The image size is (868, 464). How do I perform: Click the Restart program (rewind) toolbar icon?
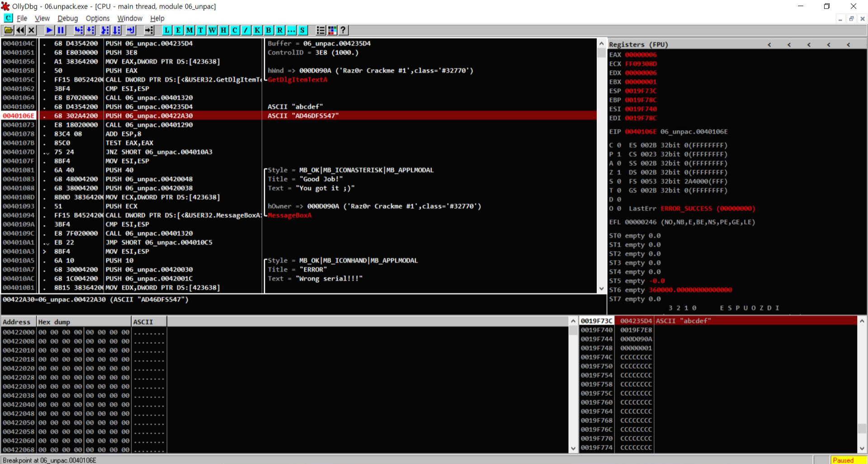point(20,30)
